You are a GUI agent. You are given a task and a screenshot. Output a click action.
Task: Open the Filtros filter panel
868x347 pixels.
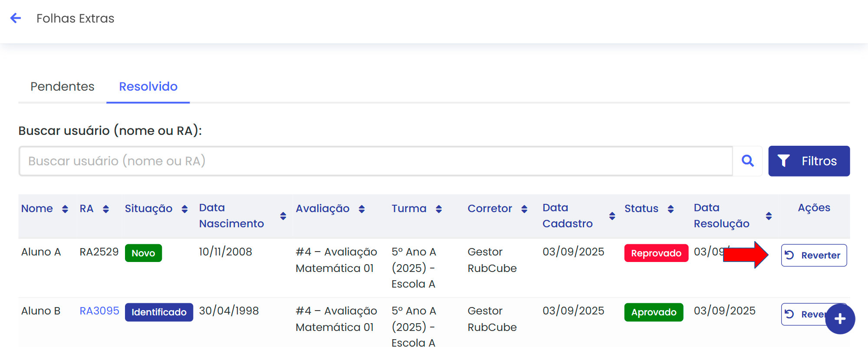pyautogui.click(x=809, y=161)
